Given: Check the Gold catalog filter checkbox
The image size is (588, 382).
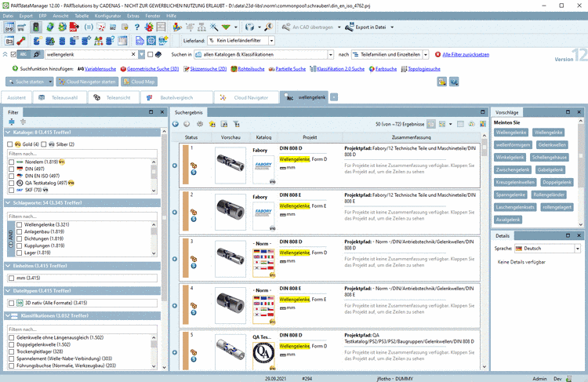Looking at the screenshot, I should point(10,144).
